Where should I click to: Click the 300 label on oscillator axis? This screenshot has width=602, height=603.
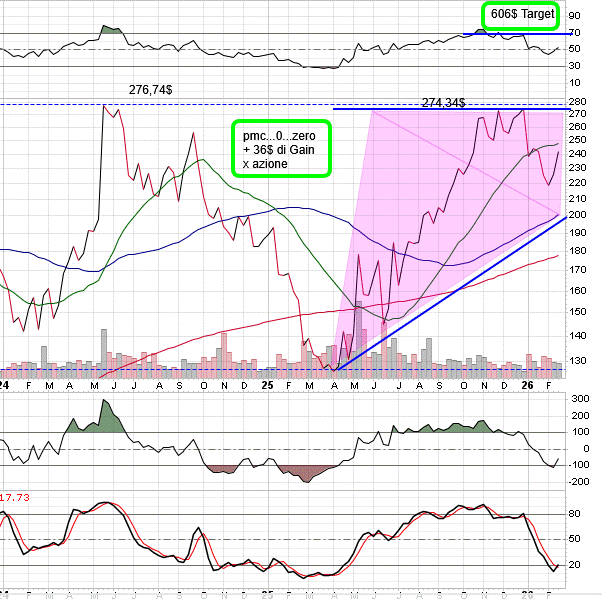pyautogui.click(x=577, y=398)
